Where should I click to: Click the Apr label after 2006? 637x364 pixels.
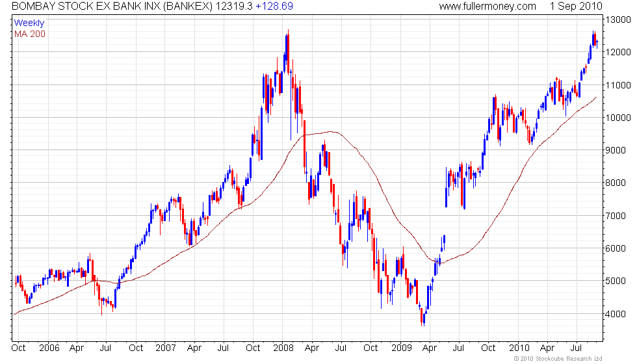click(x=77, y=348)
